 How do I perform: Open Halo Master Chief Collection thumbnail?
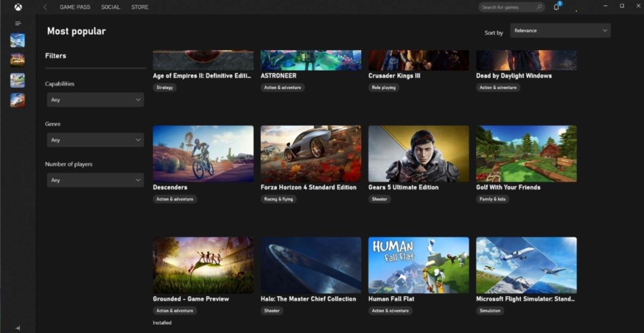pyautogui.click(x=311, y=265)
